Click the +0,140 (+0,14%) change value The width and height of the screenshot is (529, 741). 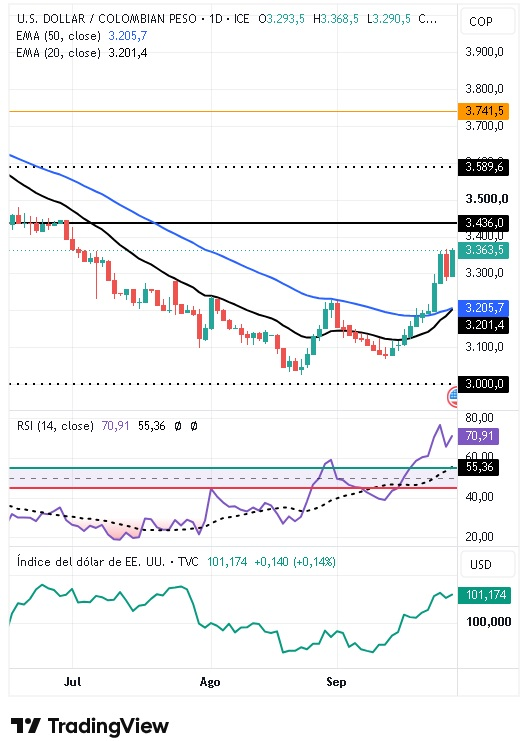tap(295, 562)
